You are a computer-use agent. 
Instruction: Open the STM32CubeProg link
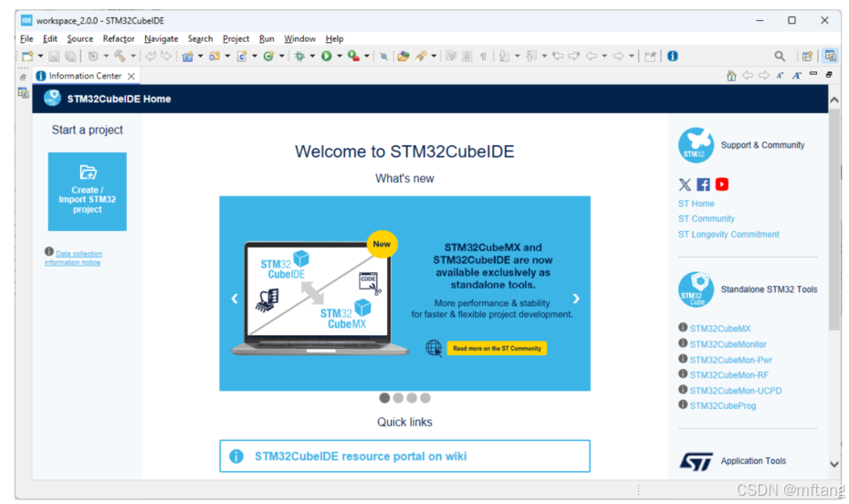722,406
